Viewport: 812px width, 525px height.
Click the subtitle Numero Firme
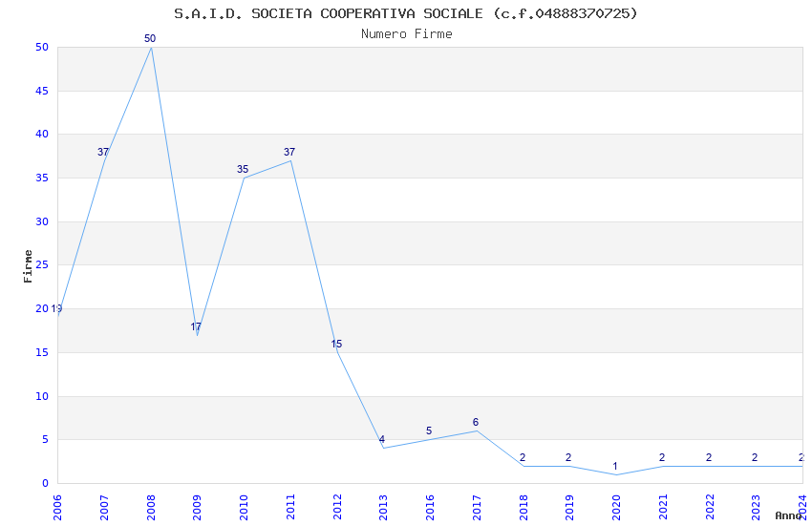click(407, 34)
